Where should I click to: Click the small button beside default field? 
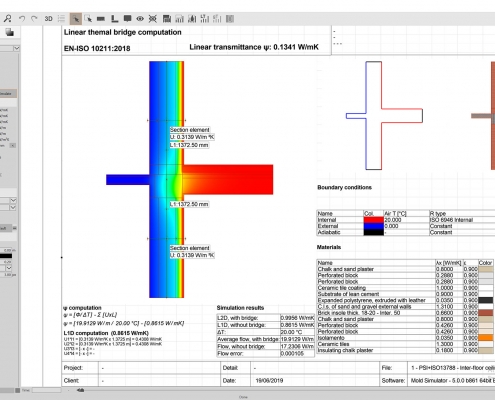[x=14, y=228]
